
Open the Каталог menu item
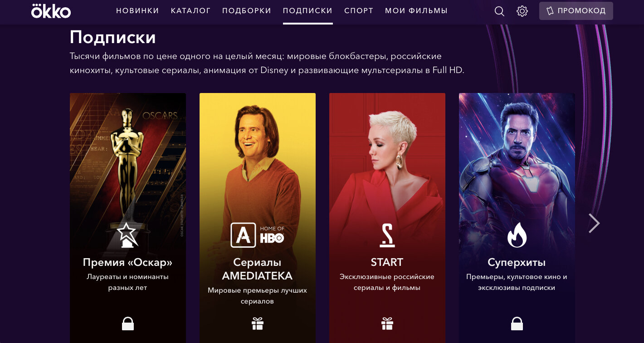(190, 11)
